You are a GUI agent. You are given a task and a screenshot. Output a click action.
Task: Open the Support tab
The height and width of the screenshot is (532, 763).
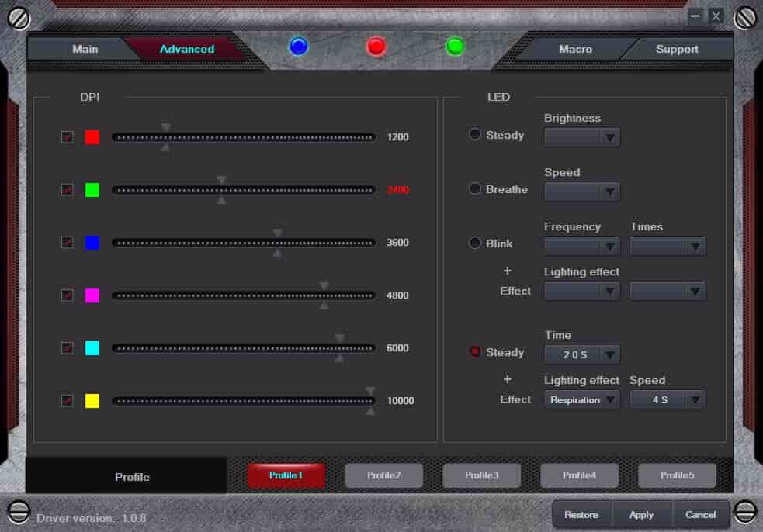pyautogui.click(x=677, y=49)
